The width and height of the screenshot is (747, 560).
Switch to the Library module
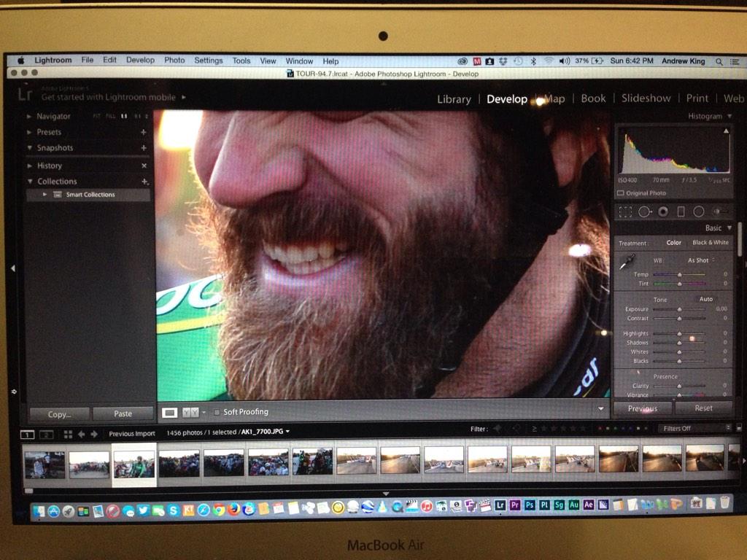(454, 98)
